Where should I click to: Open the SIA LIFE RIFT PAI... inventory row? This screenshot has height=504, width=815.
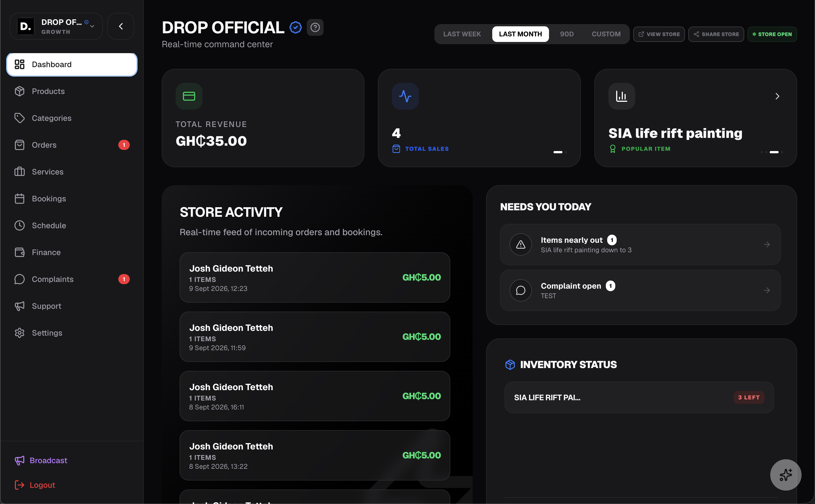639,398
